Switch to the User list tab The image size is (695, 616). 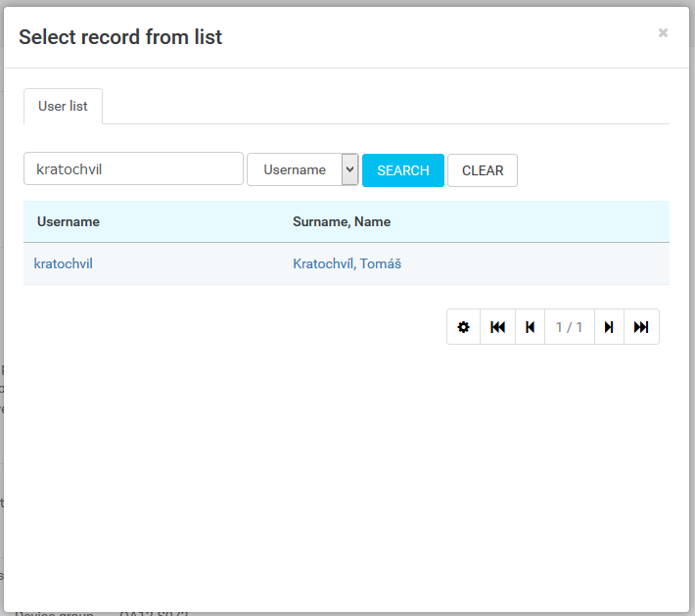(x=63, y=106)
